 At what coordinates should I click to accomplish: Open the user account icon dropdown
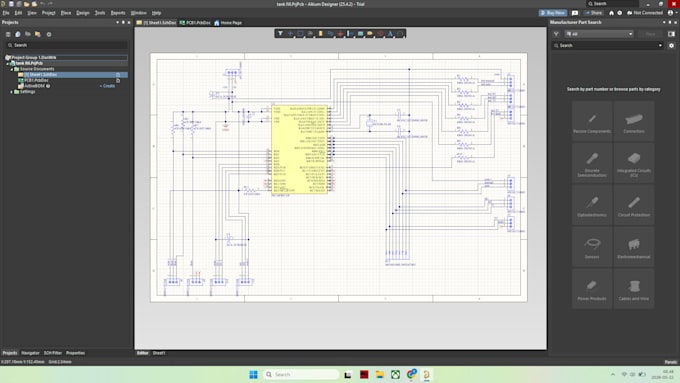click(672, 13)
